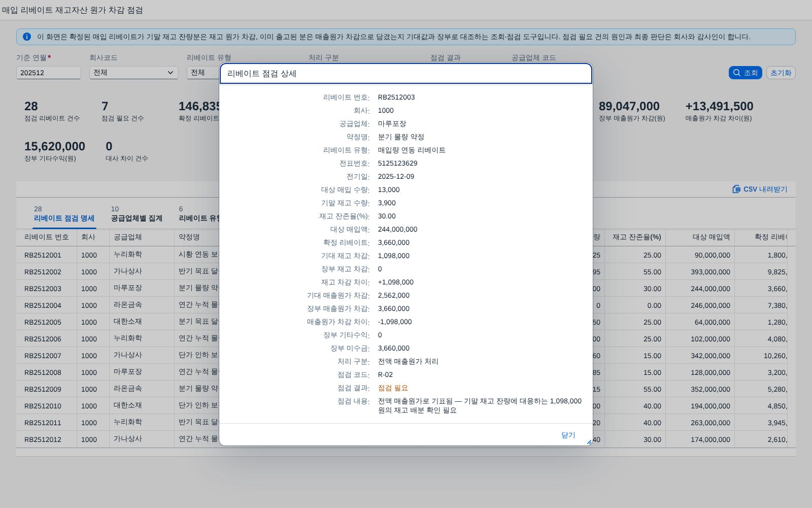This screenshot has width=812, height=508.
Task: Click the 리베이트 점검 상세 dialog title
Action: click(x=262, y=74)
